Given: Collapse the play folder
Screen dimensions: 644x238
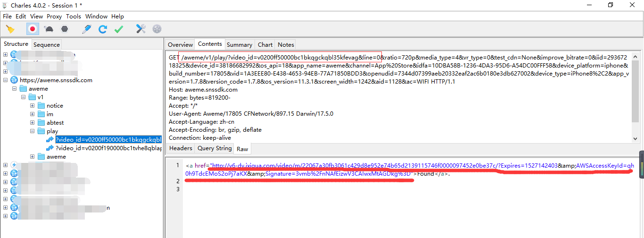Looking at the screenshot, I should pyautogui.click(x=32, y=131).
